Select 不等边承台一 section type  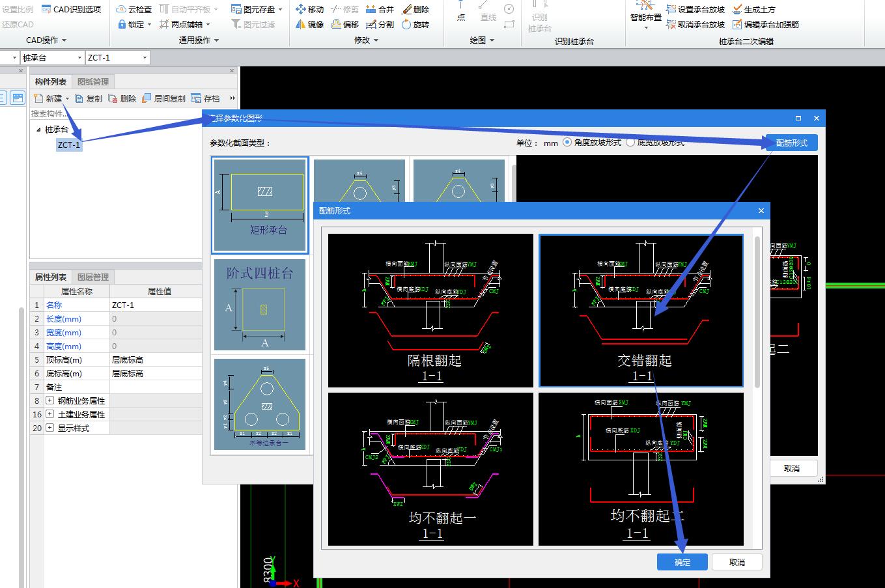(260, 404)
